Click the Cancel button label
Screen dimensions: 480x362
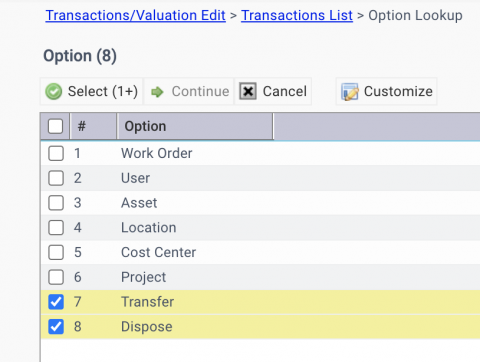tap(285, 91)
